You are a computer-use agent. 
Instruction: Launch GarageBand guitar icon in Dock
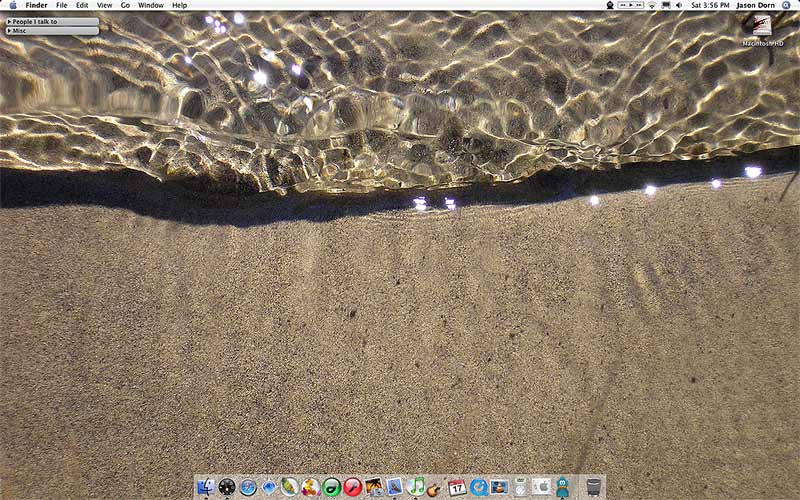click(434, 489)
